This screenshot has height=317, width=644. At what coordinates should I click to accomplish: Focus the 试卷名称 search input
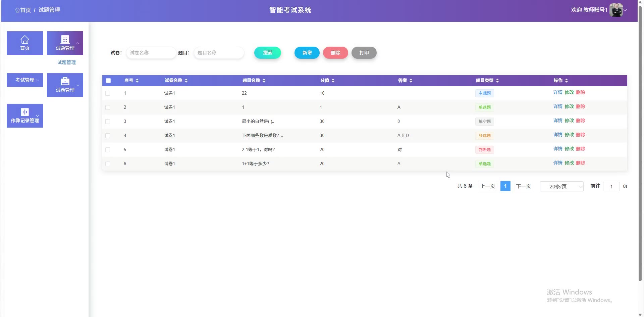[151, 53]
